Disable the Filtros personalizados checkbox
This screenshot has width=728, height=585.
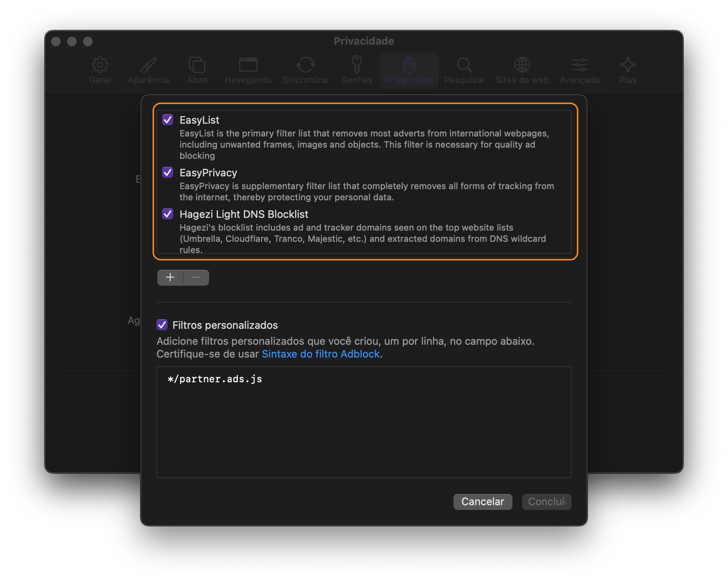coord(162,325)
